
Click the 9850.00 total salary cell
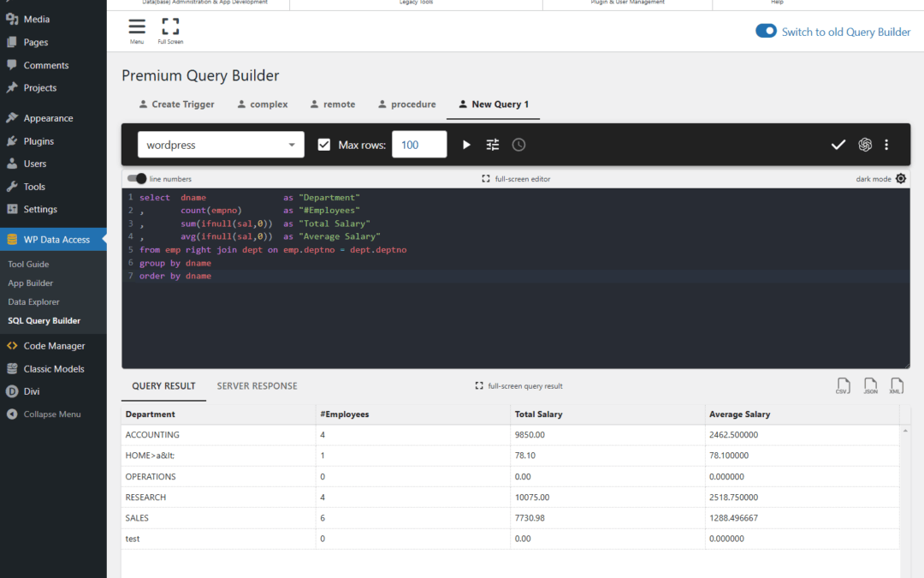coord(607,435)
